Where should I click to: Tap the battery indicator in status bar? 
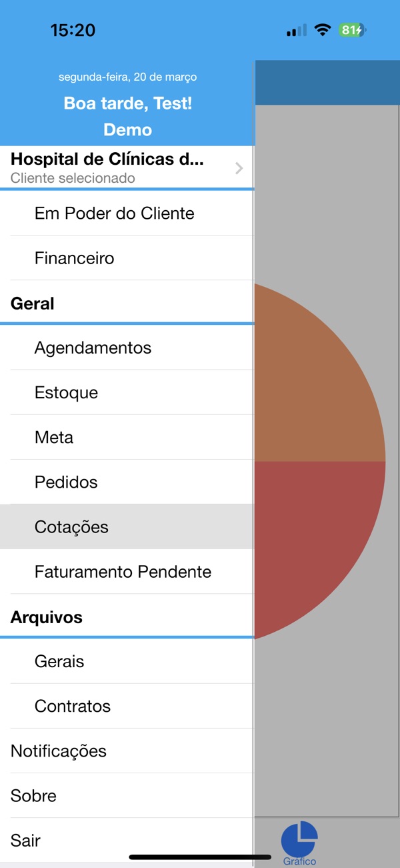pos(352,30)
